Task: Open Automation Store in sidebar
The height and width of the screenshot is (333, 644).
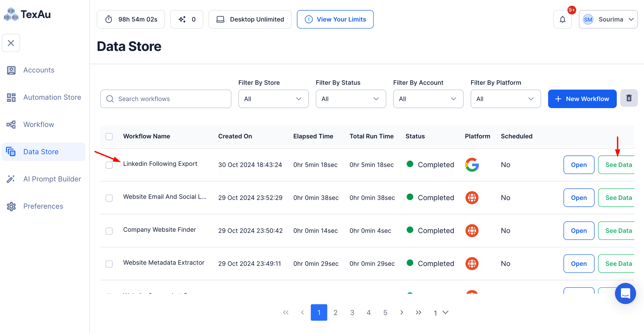Action: click(52, 97)
